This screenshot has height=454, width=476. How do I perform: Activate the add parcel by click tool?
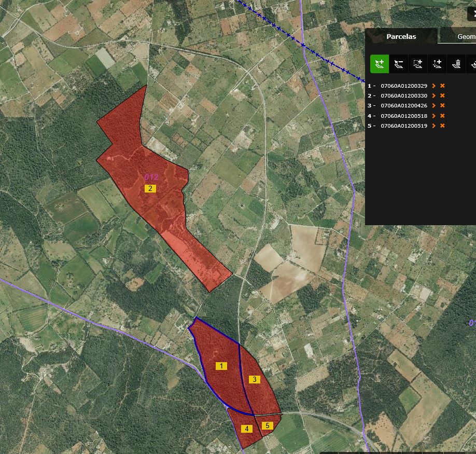(x=379, y=64)
